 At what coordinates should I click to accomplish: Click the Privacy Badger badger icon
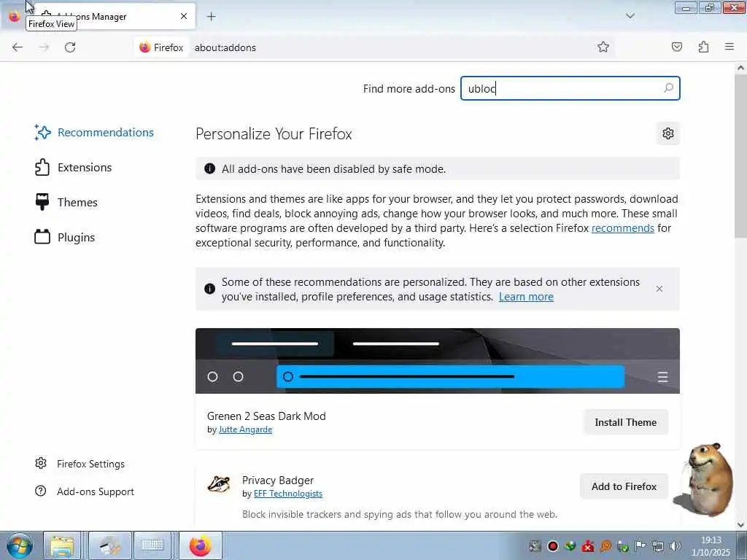pos(219,485)
